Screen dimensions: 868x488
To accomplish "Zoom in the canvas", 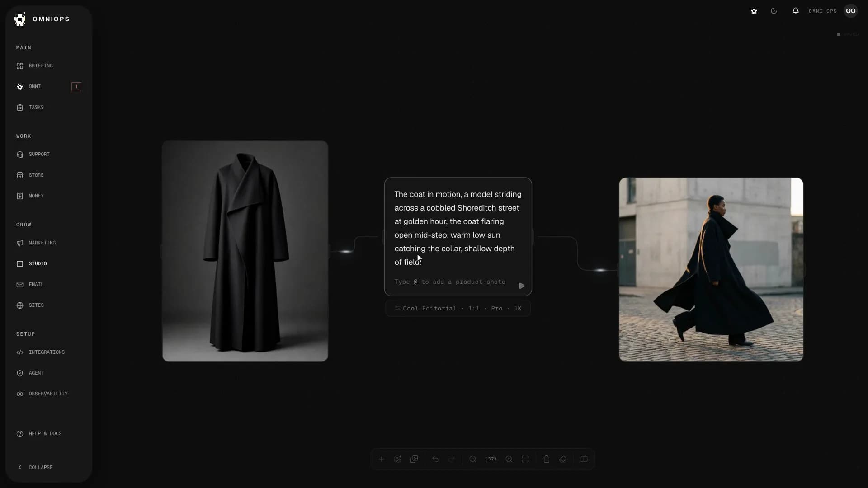I will click(509, 460).
